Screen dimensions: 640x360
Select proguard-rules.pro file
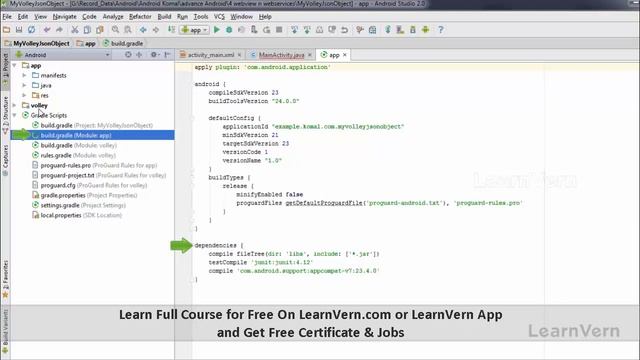pos(94,165)
